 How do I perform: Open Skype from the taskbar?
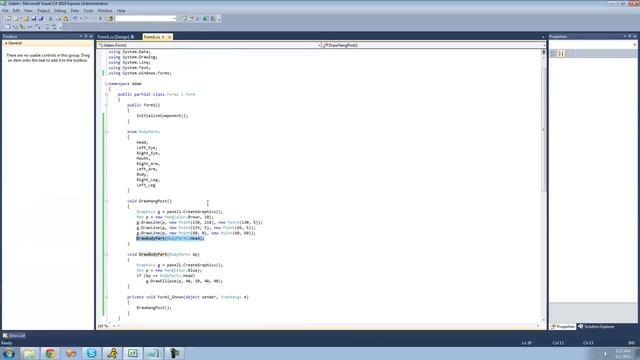[x=91, y=353]
